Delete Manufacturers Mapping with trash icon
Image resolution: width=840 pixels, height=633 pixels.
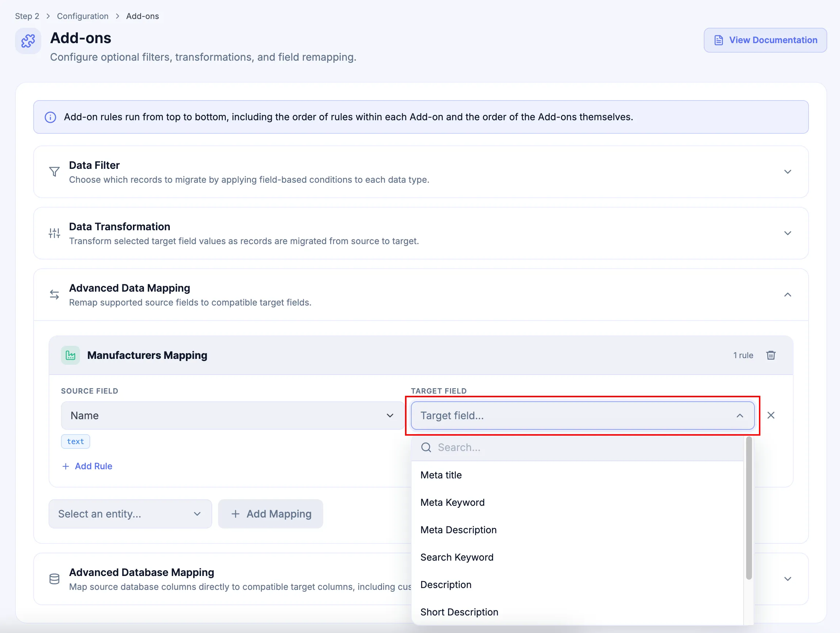[771, 355]
